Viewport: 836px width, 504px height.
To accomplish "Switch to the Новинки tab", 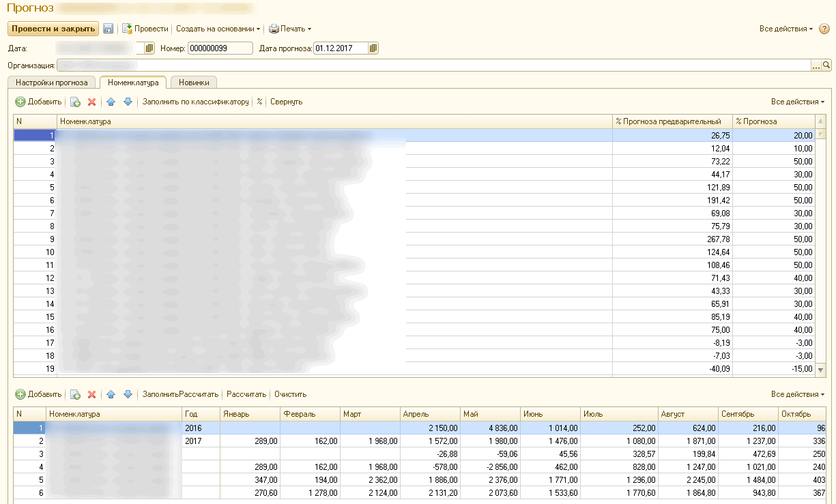I will click(x=194, y=83).
